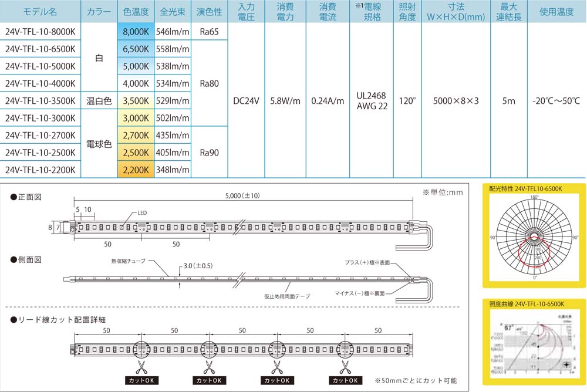Click the 熱収縮チューブ label in side view

click(x=128, y=260)
